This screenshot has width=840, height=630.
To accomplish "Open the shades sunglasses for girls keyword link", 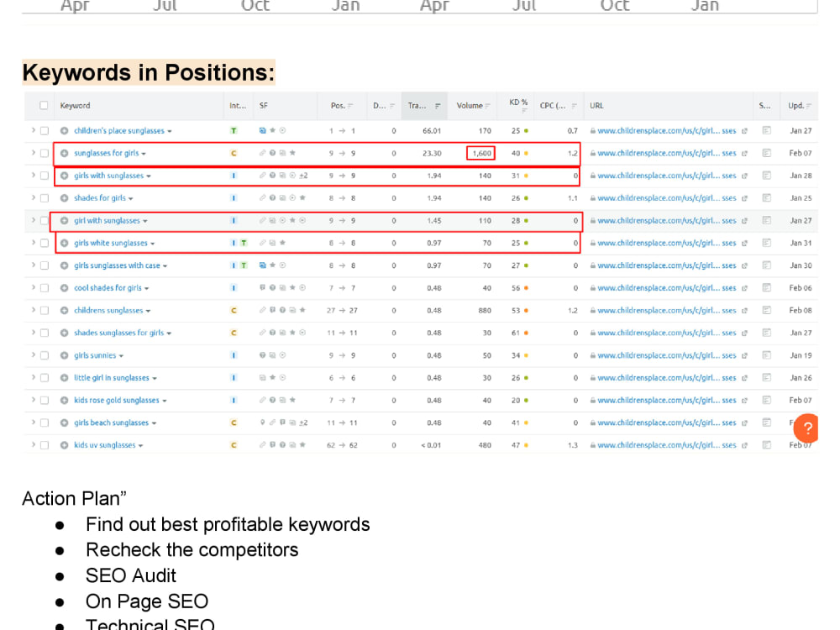I will tap(119, 333).
